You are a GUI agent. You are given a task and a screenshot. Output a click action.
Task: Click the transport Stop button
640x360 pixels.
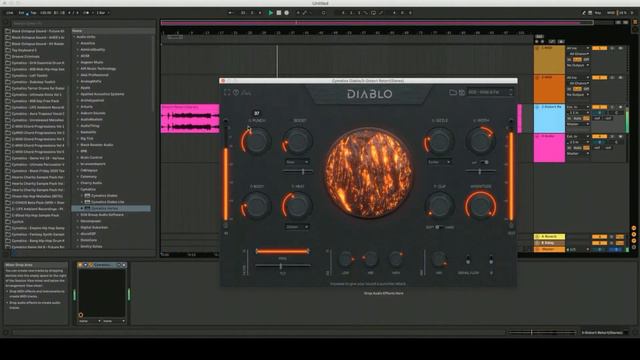click(279, 13)
